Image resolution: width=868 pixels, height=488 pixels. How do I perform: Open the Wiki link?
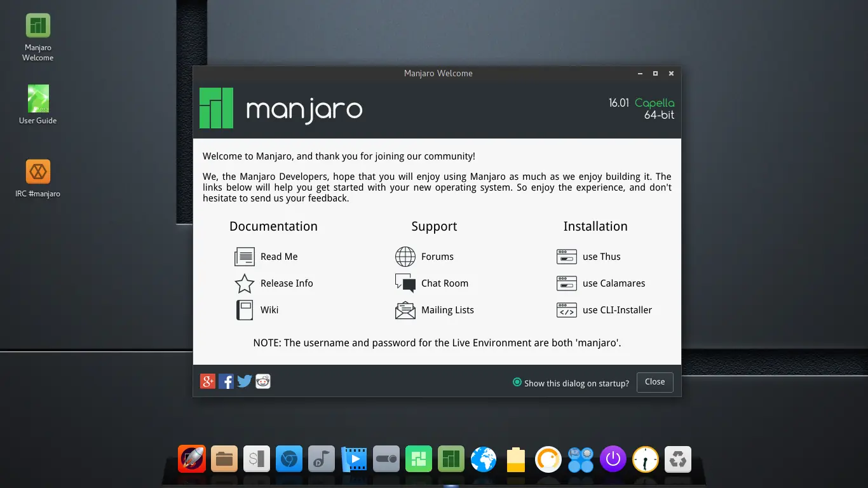click(x=269, y=310)
